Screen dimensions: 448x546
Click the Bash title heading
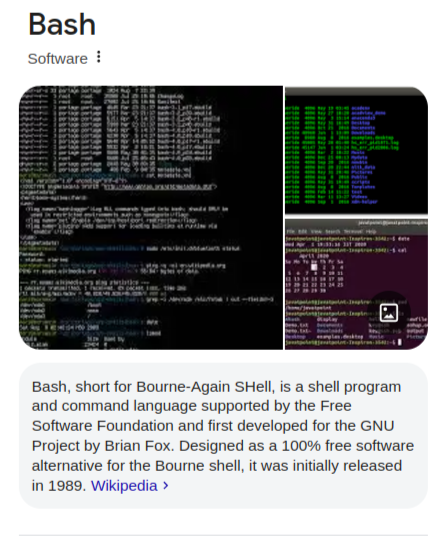62,24
